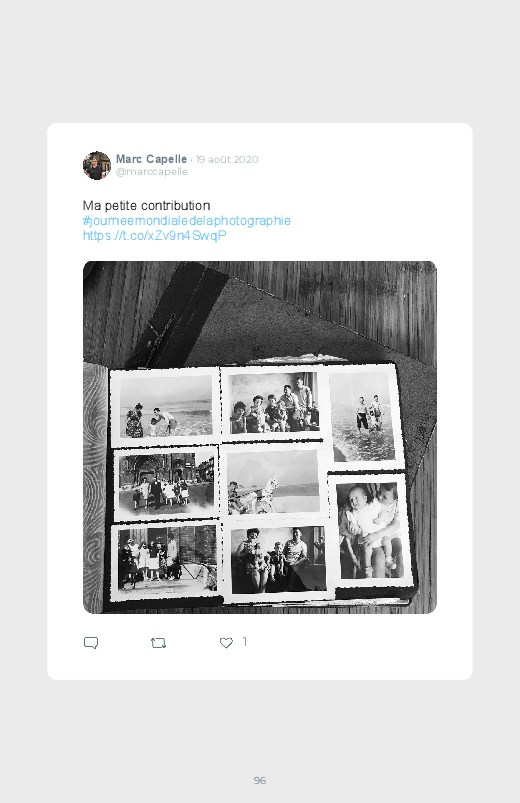This screenshot has width=520, height=803.
Task: Open the #journeemondialedelaphotographie hashtag
Action: coord(186,221)
